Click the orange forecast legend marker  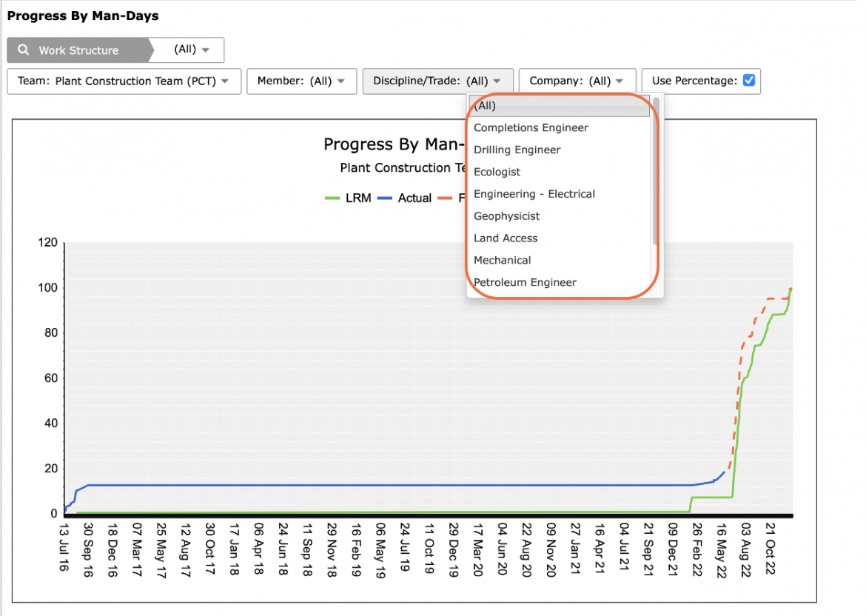click(445, 198)
